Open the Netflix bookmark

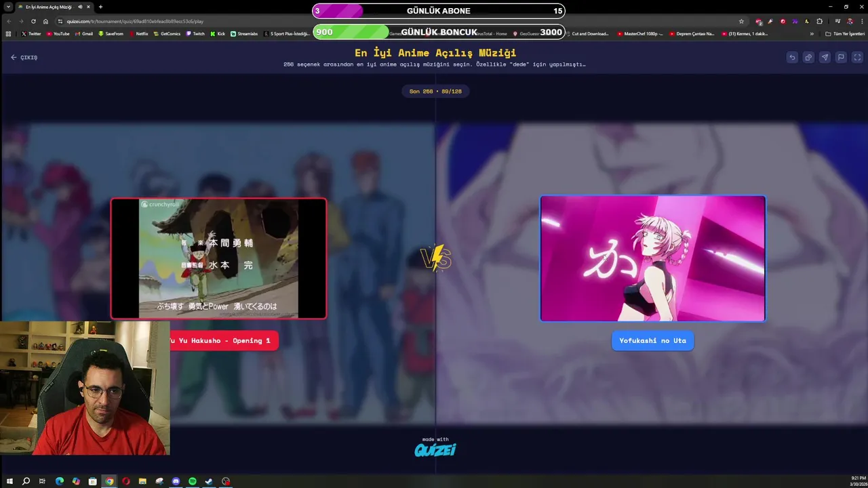click(x=138, y=33)
